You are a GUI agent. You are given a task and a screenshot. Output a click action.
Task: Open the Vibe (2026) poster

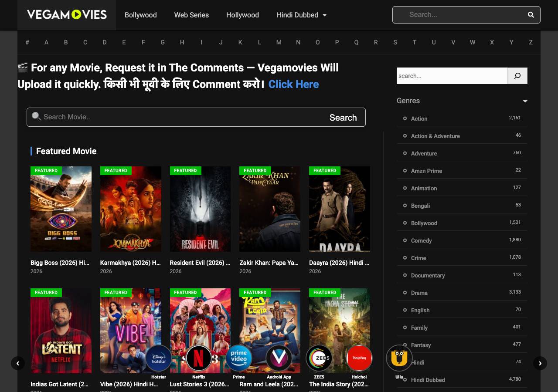[x=131, y=331]
